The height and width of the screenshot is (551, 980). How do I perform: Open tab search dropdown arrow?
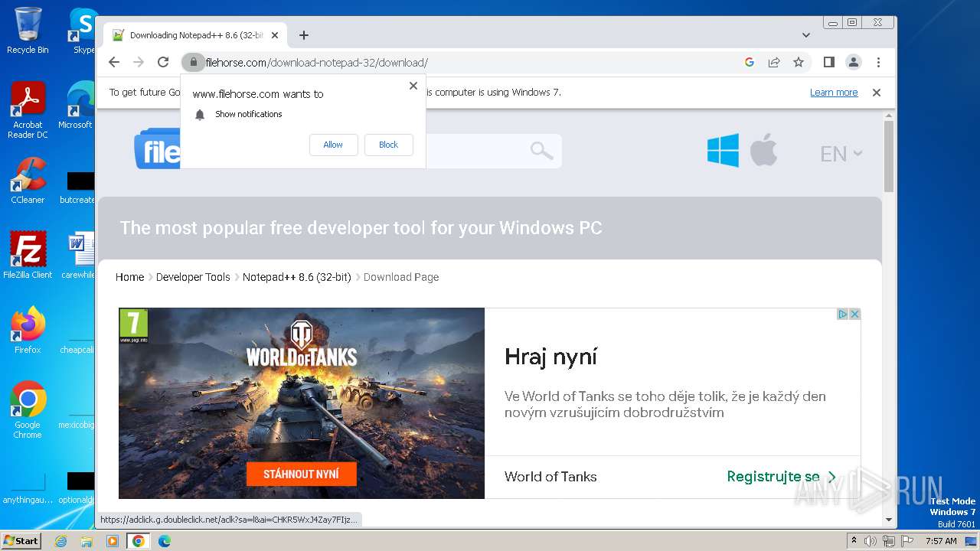click(x=806, y=35)
